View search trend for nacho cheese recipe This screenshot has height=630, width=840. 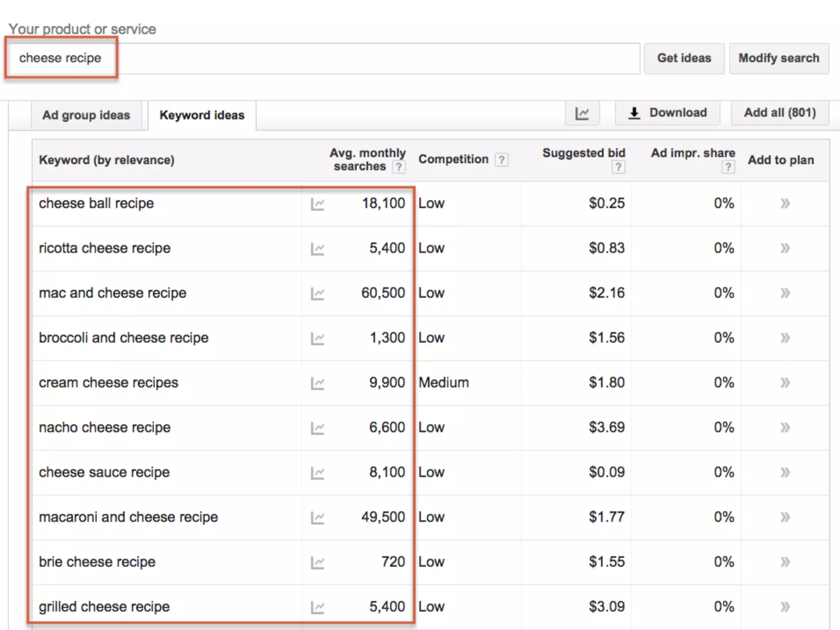(317, 428)
